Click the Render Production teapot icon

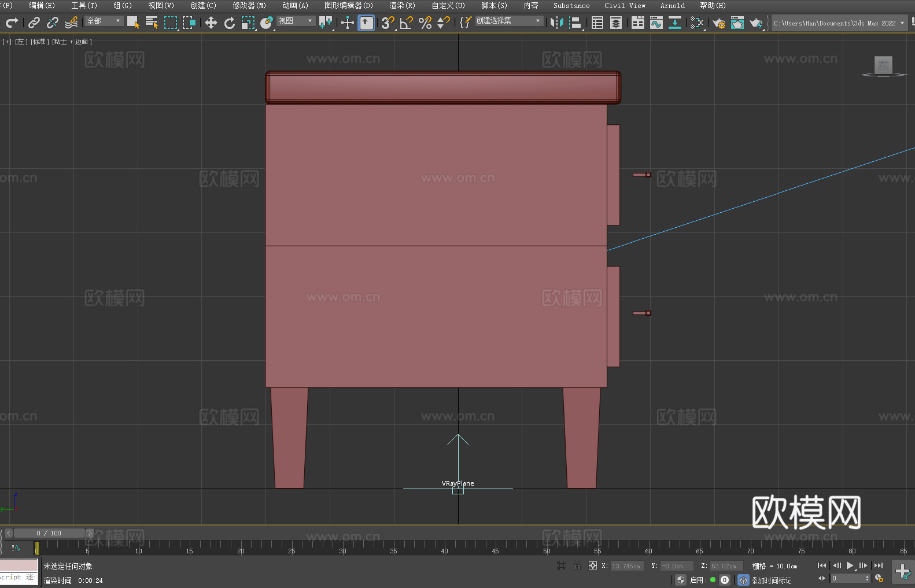point(756,23)
